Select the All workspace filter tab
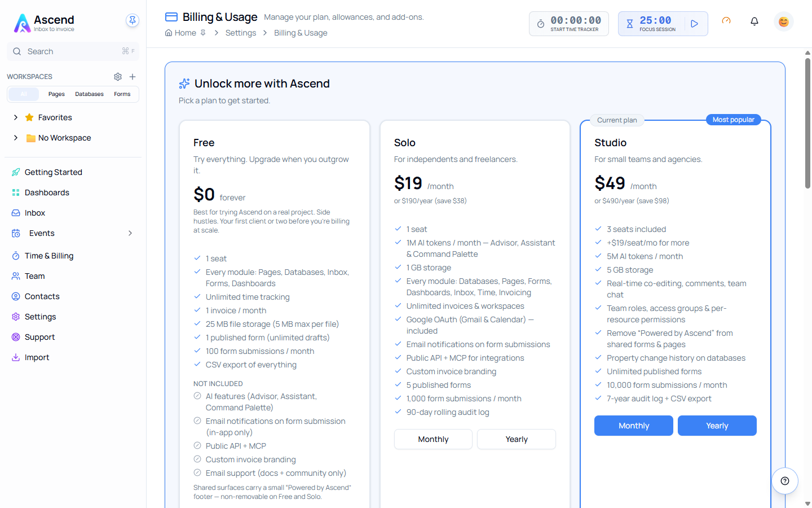812x508 pixels. coord(24,94)
